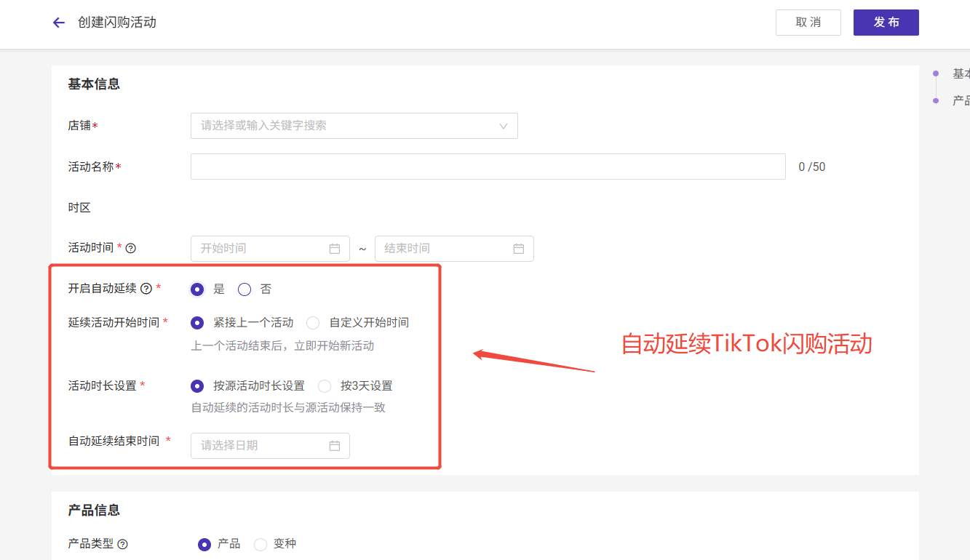970x560 pixels.
Task: Click calendar icon in 结束时间 field
Action: (519, 249)
